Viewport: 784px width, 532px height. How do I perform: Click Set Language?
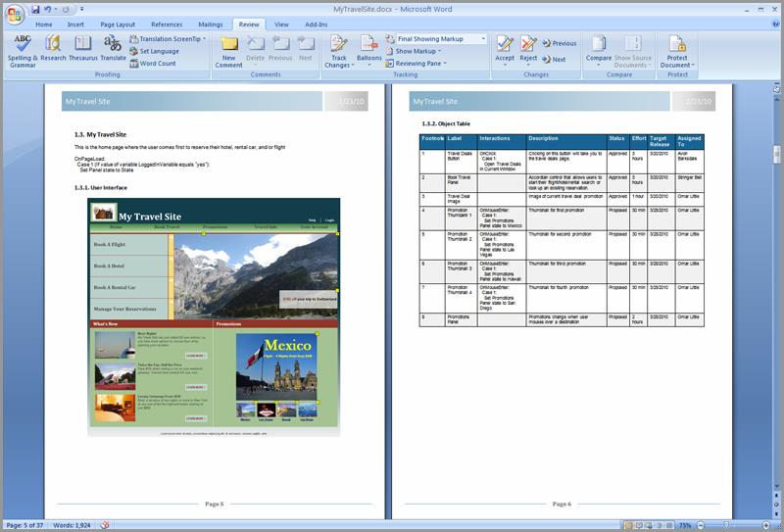155,51
